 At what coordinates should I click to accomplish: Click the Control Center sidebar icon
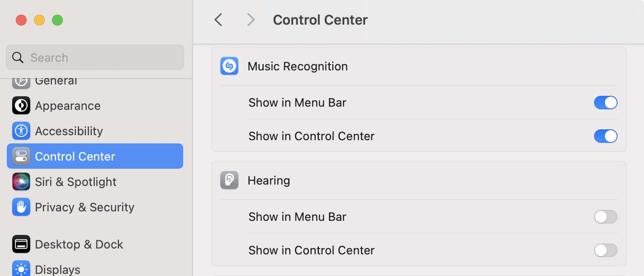click(x=21, y=156)
